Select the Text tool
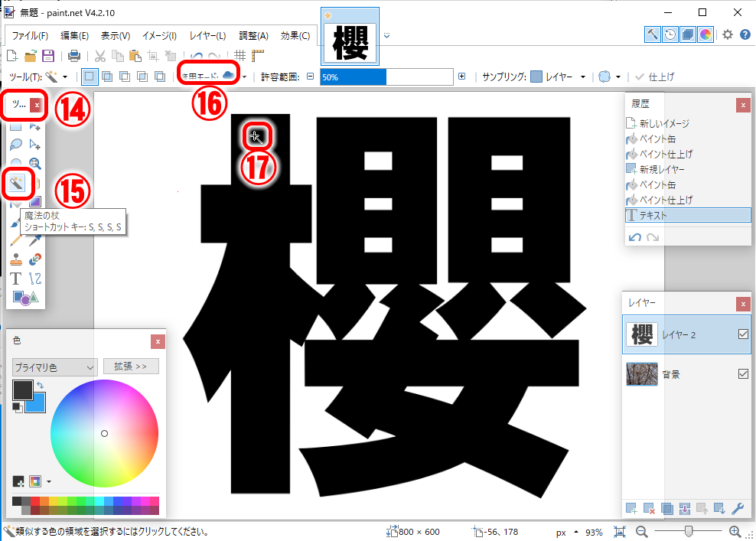 click(x=16, y=279)
